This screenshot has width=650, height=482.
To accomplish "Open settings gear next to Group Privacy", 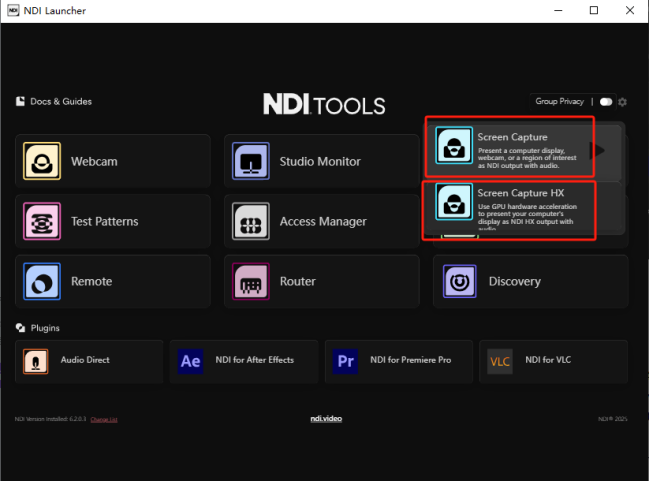I will (x=622, y=102).
